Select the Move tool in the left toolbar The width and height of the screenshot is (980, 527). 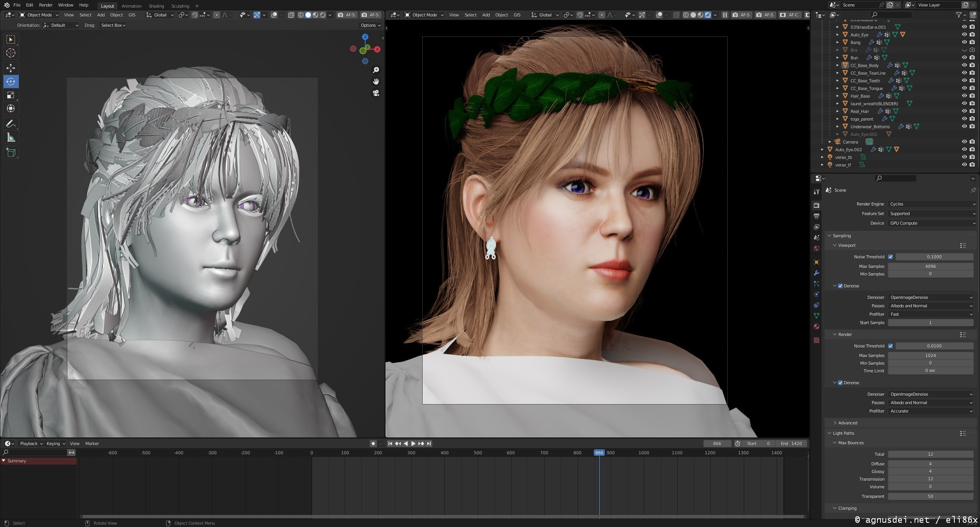pos(11,68)
